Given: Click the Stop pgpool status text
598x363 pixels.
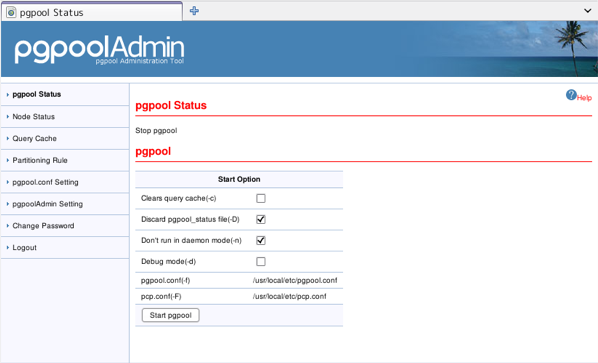Looking at the screenshot, I should coord(156,130).
